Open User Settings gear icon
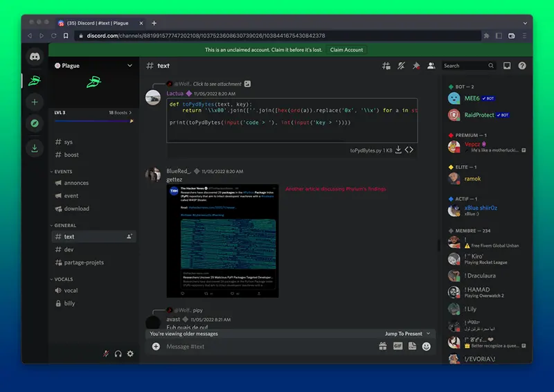The image size is (554, 392). [130, 353]
